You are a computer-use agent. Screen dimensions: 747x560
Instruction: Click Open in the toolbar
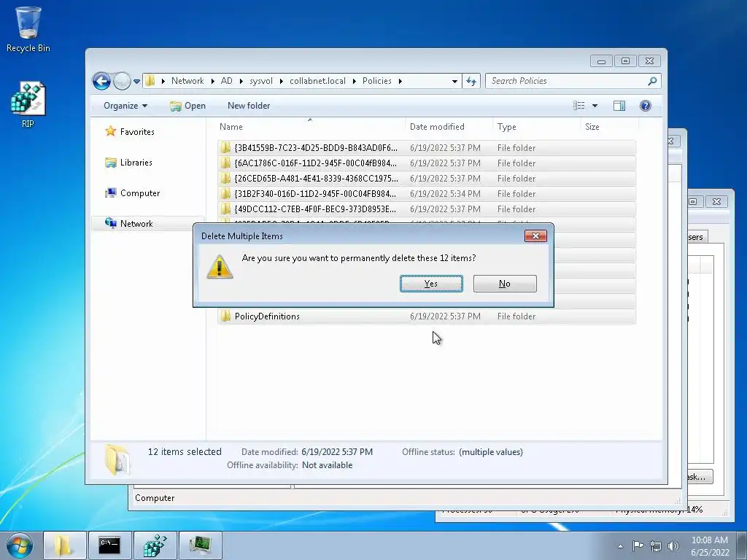187,106
